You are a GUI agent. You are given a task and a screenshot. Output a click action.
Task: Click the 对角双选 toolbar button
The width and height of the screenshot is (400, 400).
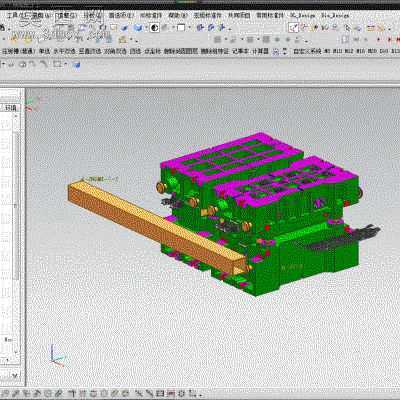115,51
